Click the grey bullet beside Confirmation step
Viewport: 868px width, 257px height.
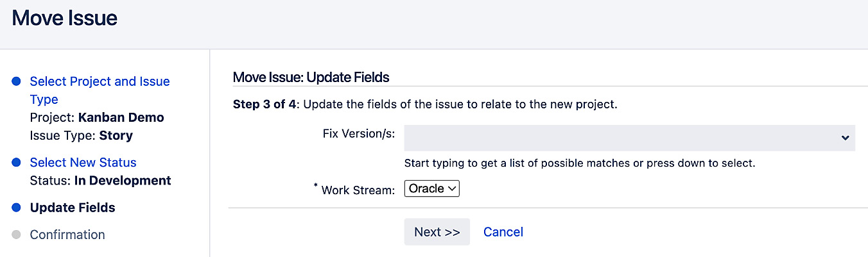[x=17, y=235]
